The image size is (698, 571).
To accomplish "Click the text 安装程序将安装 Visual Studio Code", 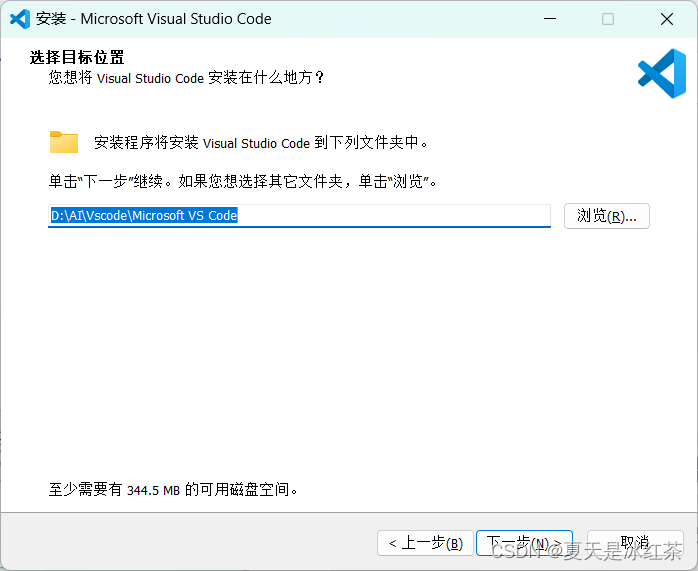I will [202, 143].
